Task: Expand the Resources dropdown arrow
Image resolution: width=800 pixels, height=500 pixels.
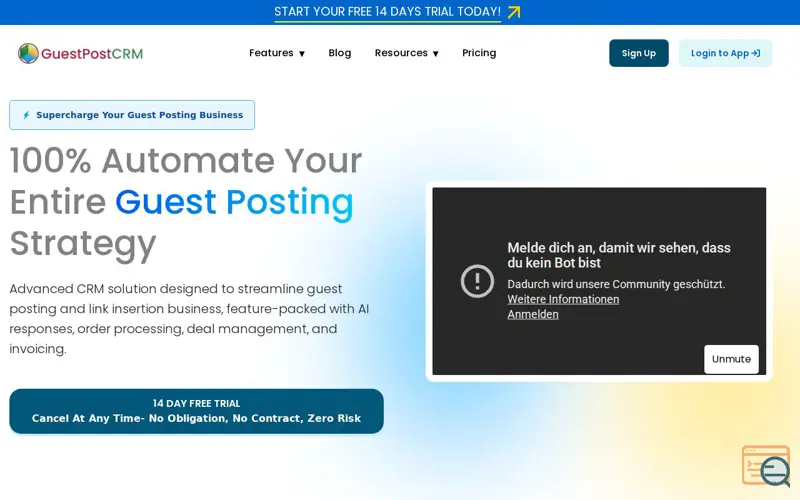Action: [x=435, y=54]
